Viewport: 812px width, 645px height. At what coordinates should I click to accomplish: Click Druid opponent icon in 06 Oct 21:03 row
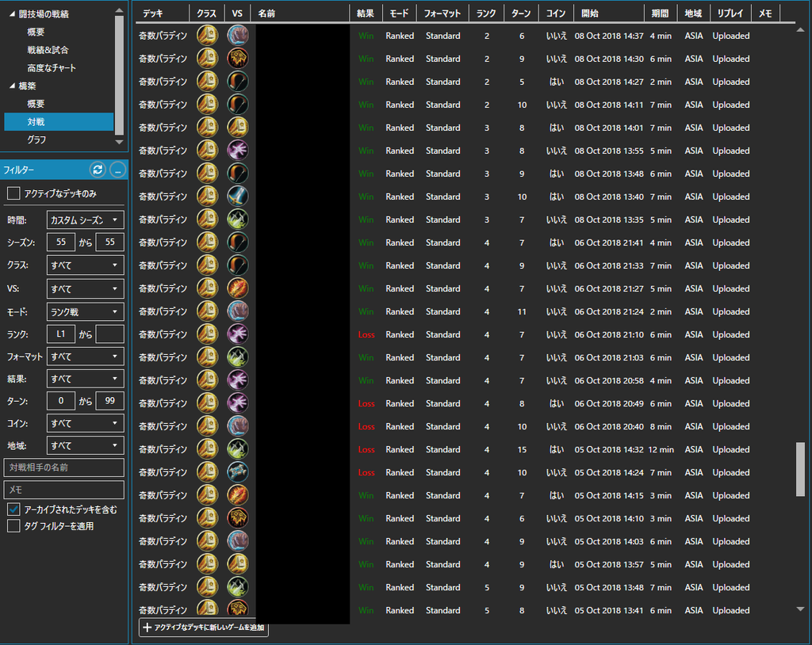coord(238,357)
